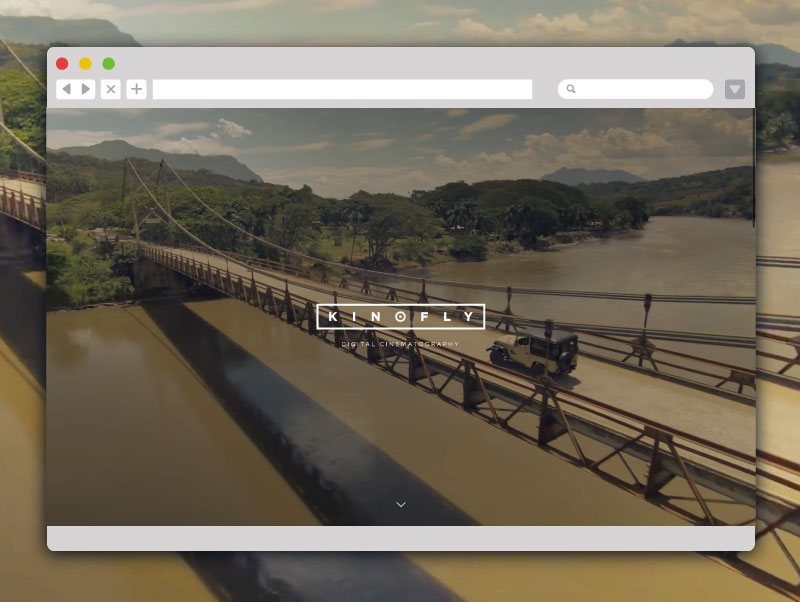Click the Digital Cinematography tagline
Image resolution: width=800 pixels, height=602 pixels.
click(400, 344)
